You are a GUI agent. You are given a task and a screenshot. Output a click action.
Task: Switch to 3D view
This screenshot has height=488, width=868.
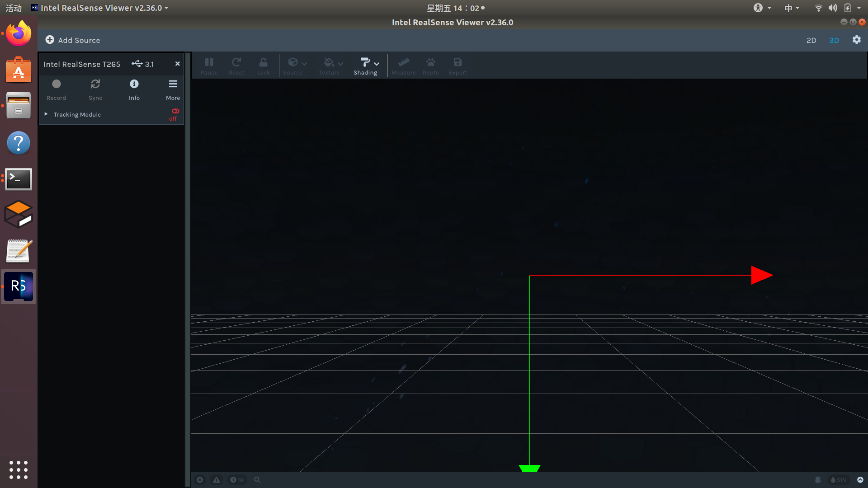click(x=834, y=40)
